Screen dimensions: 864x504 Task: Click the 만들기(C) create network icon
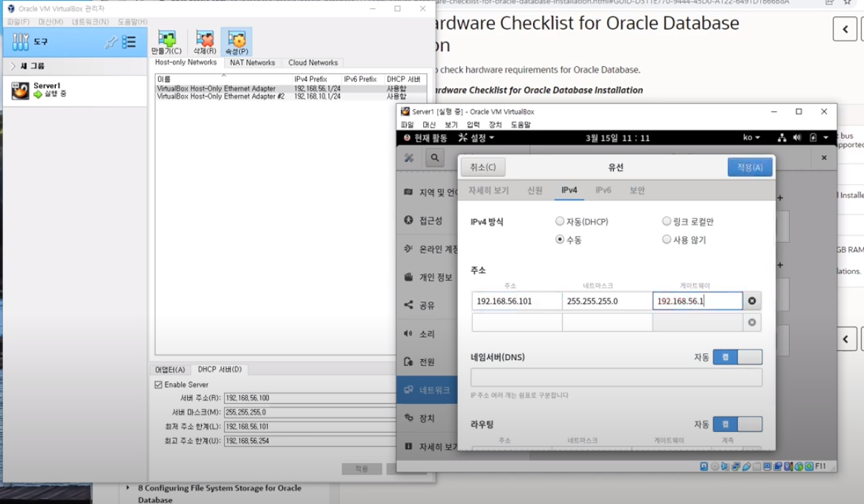coord(166,40)
